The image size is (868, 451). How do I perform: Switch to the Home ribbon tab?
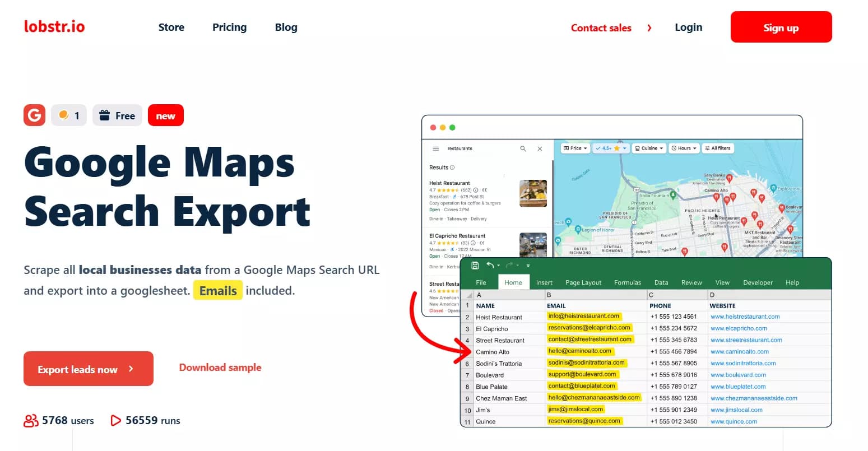coord(513,282)
